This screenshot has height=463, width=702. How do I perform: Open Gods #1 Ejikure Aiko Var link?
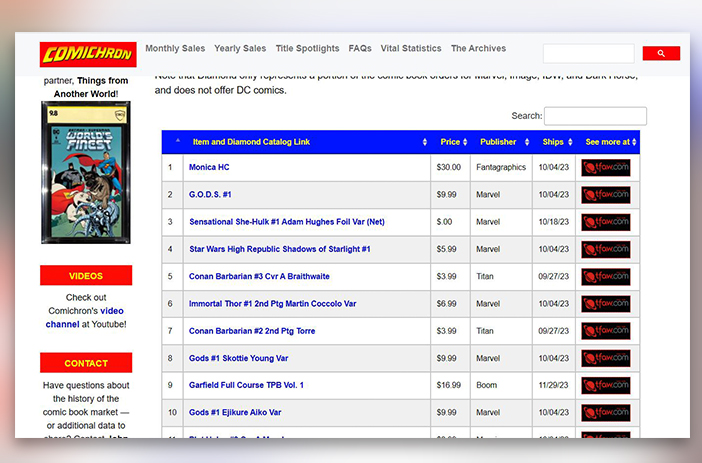(235, 412)
